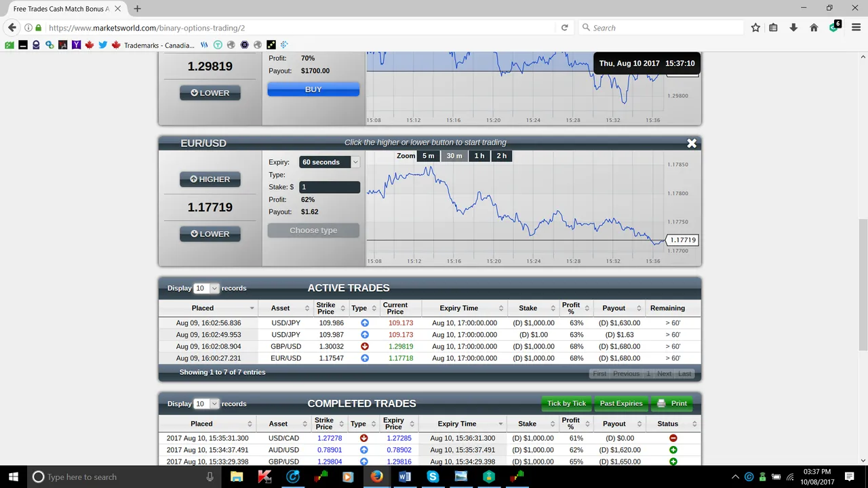Go back with the browser back arrow

click(12, 28)
